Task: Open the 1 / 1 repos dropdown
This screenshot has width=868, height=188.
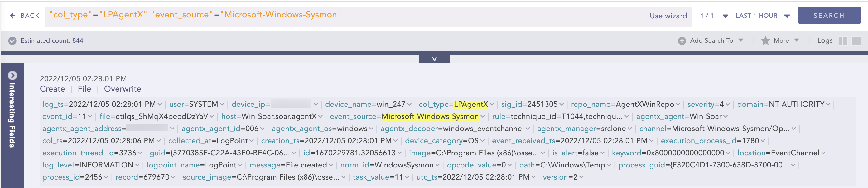Action: (726, 16)
